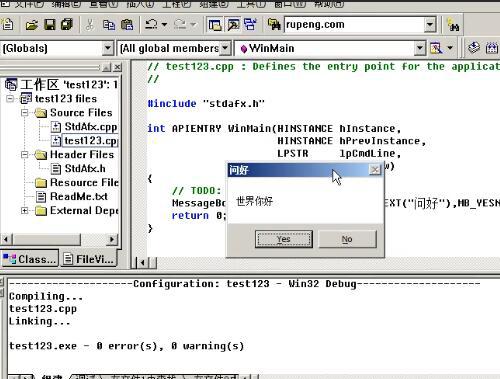
Task: Click the Find in Files icon
Action: click(x=274, y=25)
